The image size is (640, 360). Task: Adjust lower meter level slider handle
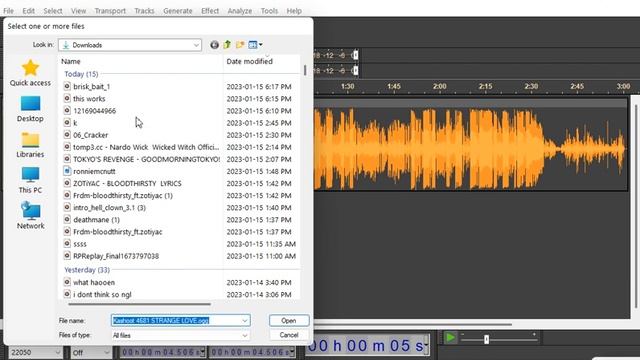(356, 71)
